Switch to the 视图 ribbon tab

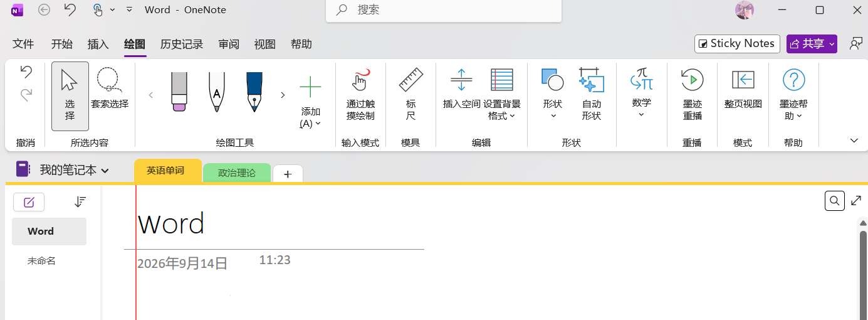click(265, 44)
